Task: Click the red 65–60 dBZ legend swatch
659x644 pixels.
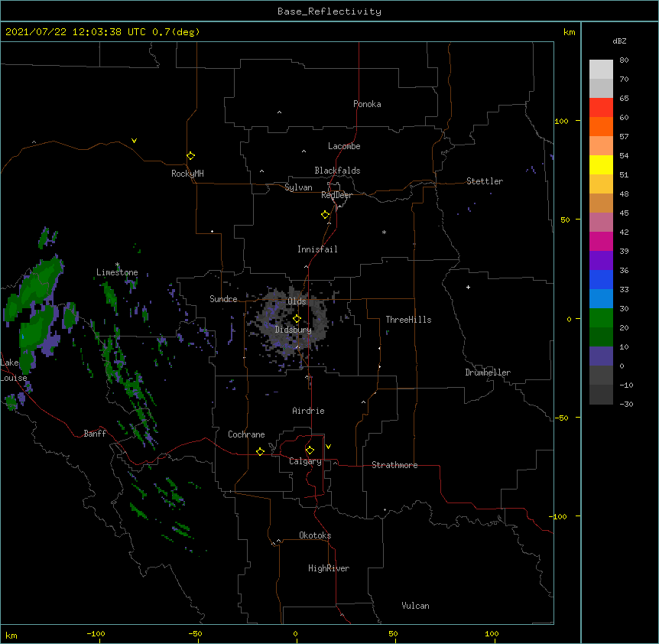Action: (x=601, y=108)
